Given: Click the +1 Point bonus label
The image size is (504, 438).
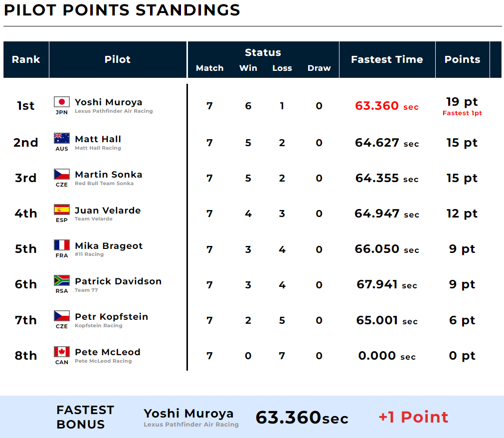Looking at the screenshot, I should click(413, 417).
